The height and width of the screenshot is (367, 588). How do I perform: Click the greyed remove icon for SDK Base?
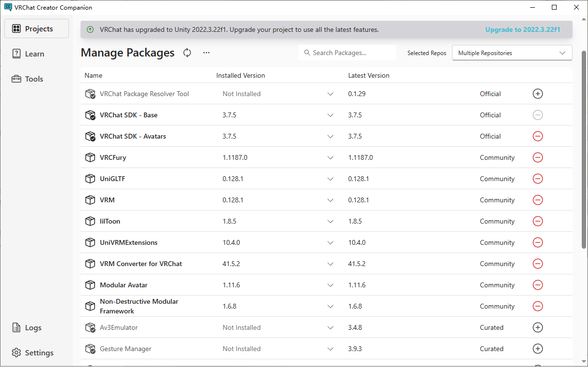click(538, 115)
